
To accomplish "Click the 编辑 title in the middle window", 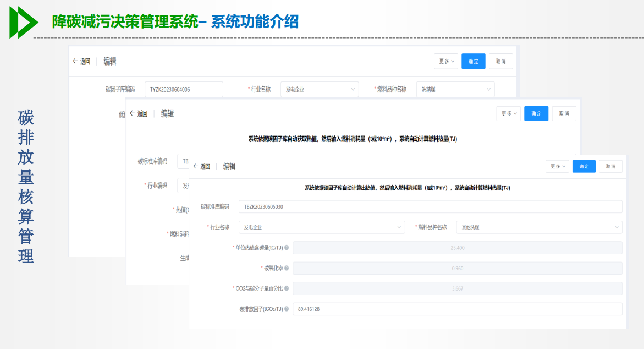I will (167, 113).
